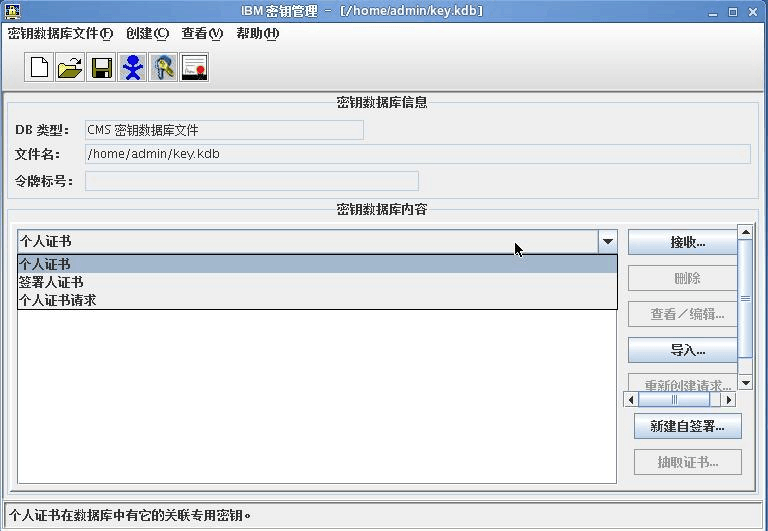Open the 查看 menu
Screen dimensions: 768x531
point(201,33)
